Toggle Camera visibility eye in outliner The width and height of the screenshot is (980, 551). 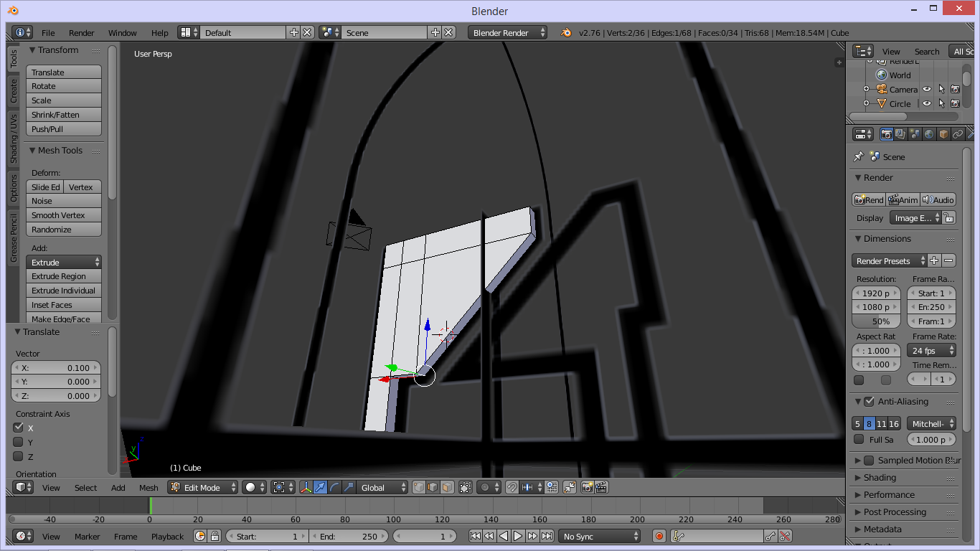[927, 90]
